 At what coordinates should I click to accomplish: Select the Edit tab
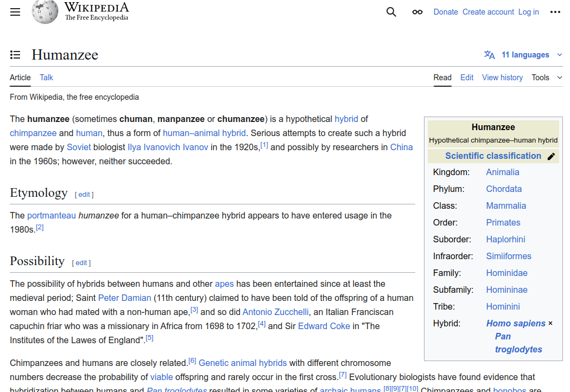click(467, 78)
